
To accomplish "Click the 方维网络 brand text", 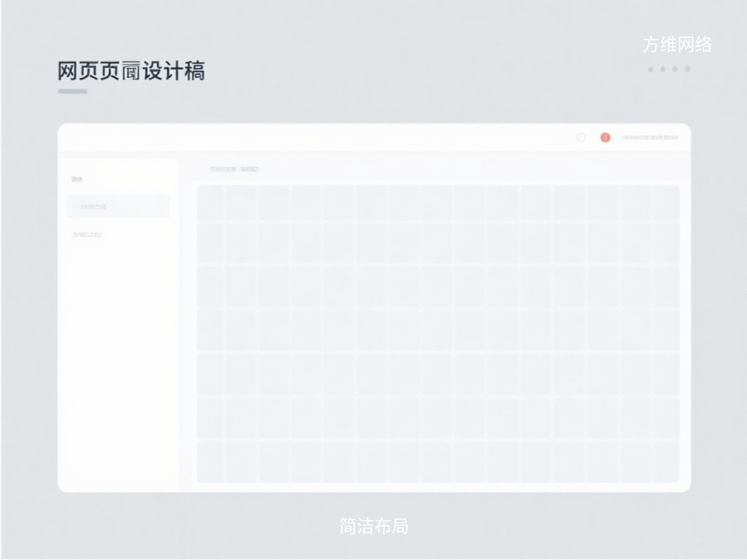I will coord(677,44).
